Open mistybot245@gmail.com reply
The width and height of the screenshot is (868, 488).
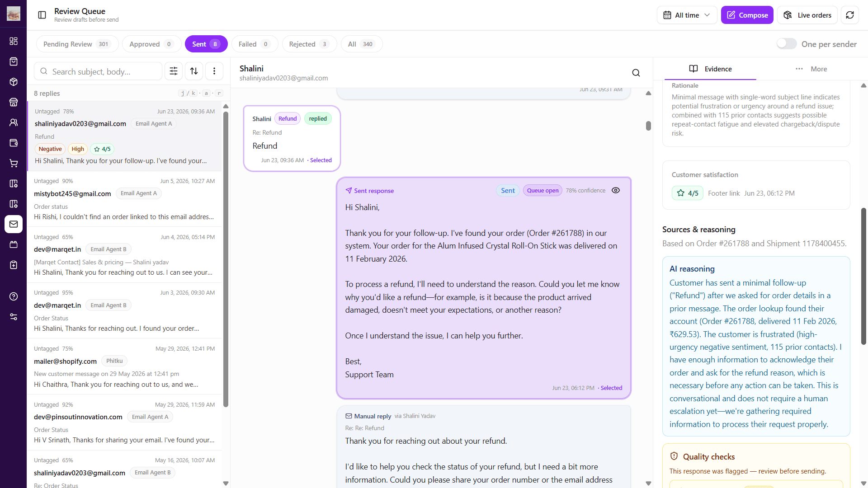125,199
